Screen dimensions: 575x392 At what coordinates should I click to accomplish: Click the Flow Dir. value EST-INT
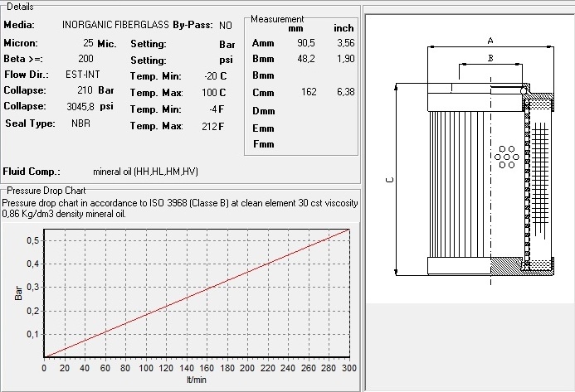[82, 75]
